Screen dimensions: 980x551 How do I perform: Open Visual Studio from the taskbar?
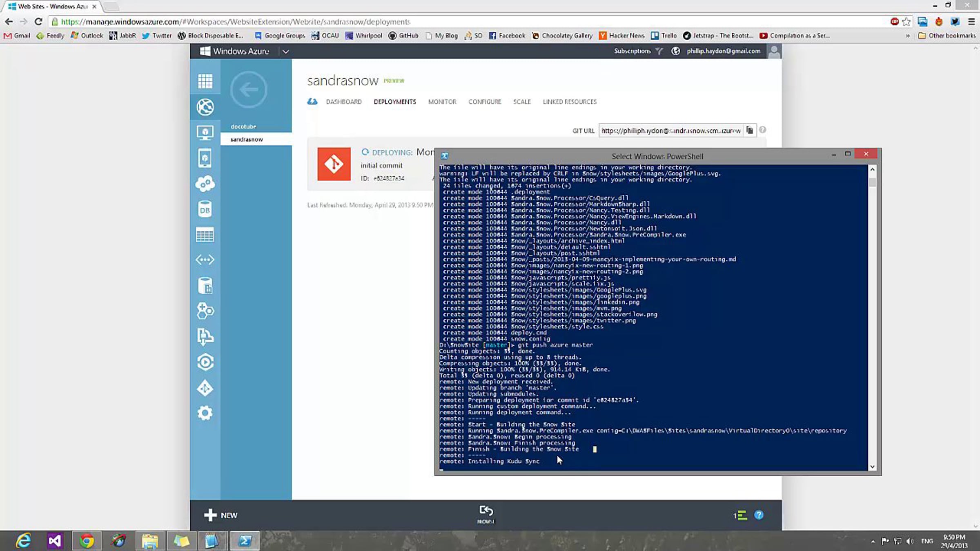[55, 541]
